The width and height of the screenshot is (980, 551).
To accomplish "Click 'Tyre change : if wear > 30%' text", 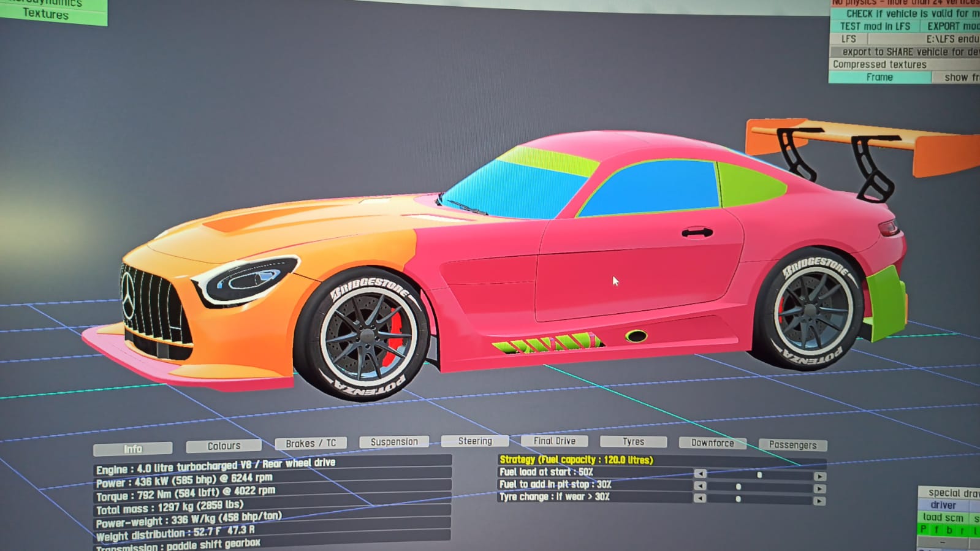I will click(x=554, y=496).
